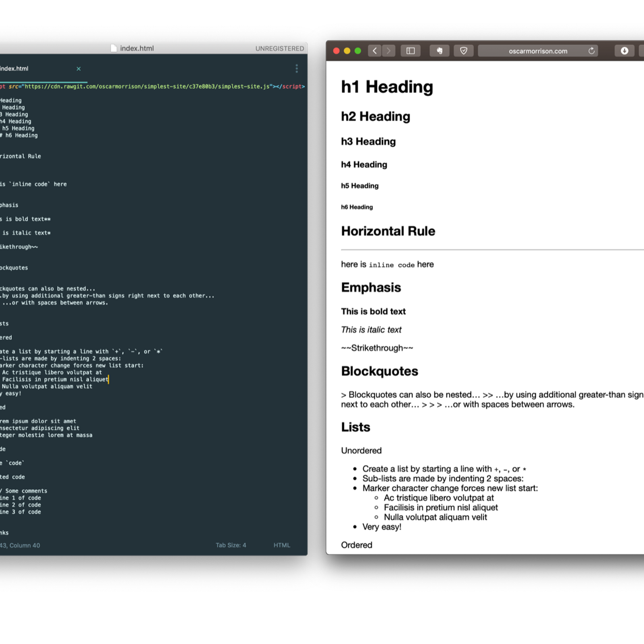Click the file icon in editor title bar

(x=114, y=48)
